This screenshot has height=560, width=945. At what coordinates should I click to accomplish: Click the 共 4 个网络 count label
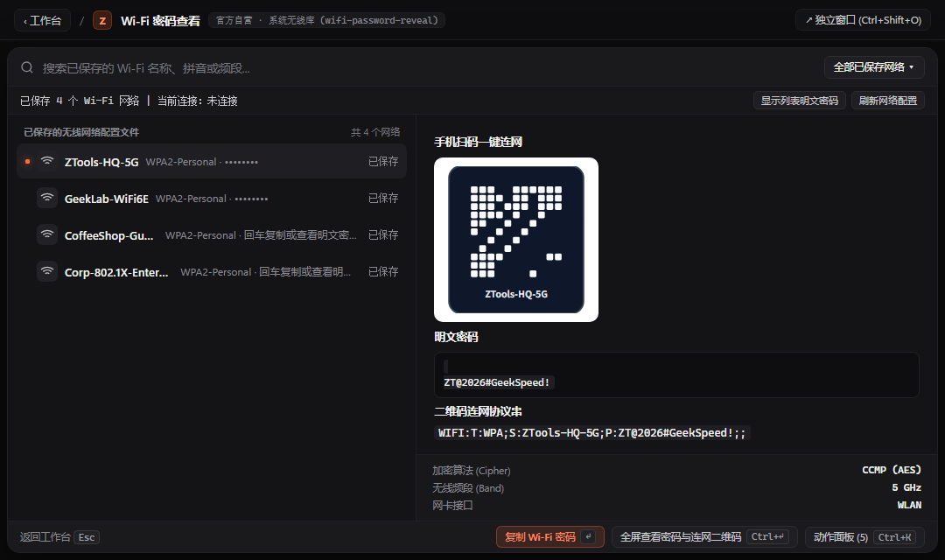[x=375, y=132]
